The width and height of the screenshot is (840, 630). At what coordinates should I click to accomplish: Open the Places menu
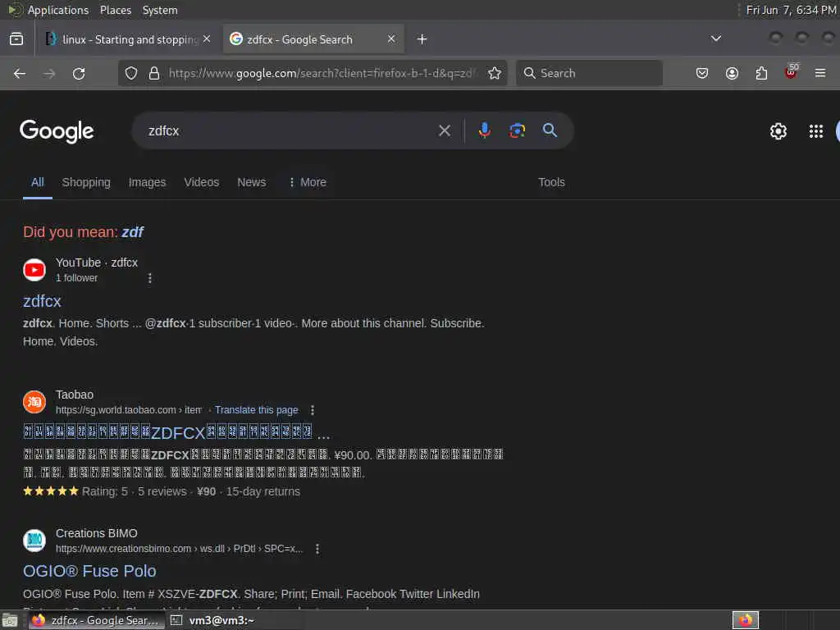116,10
